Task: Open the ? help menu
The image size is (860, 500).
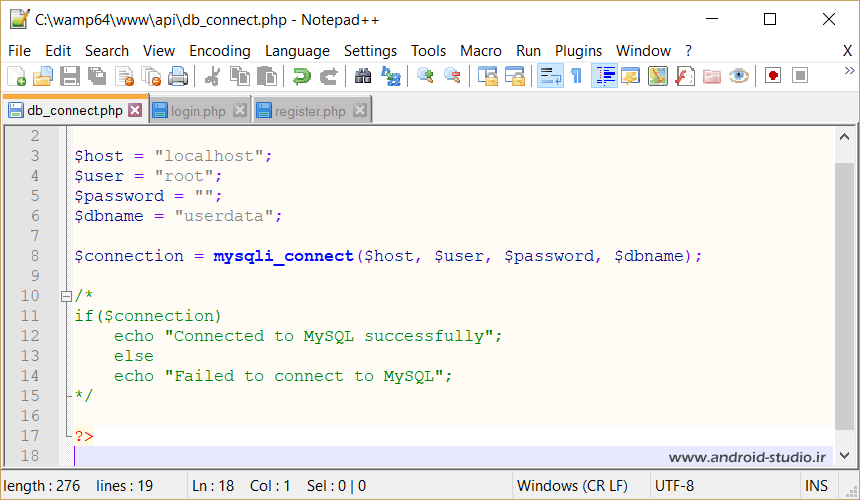Action: (688, 51)
